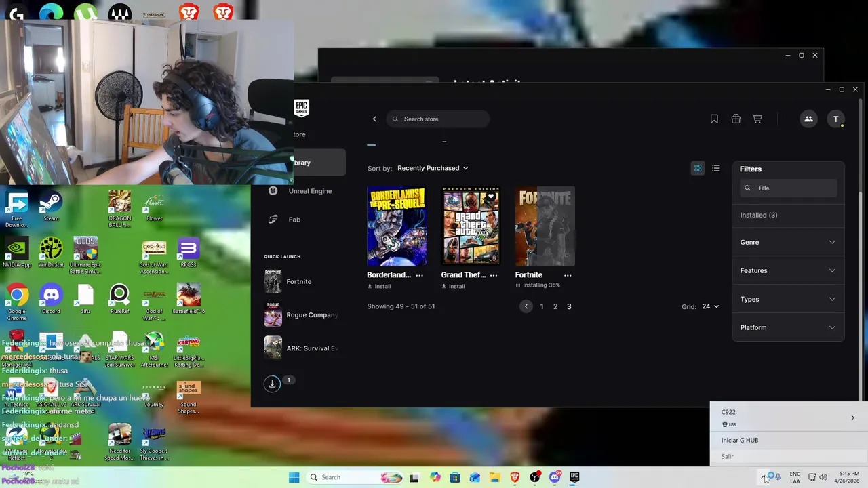Screen dimensions: 868x488
Task: Go to library page 1
Action: coord(542,306)
